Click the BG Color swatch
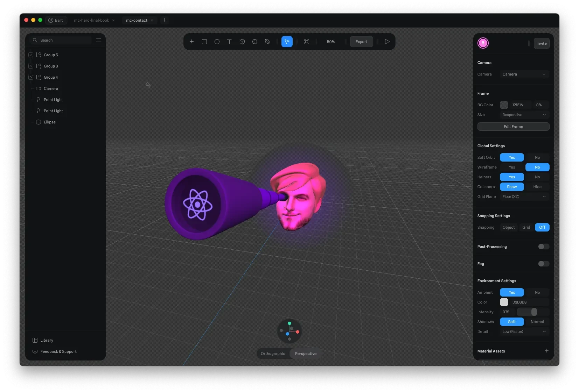This screenshot has height=392, width=579. tap(504, 105)
